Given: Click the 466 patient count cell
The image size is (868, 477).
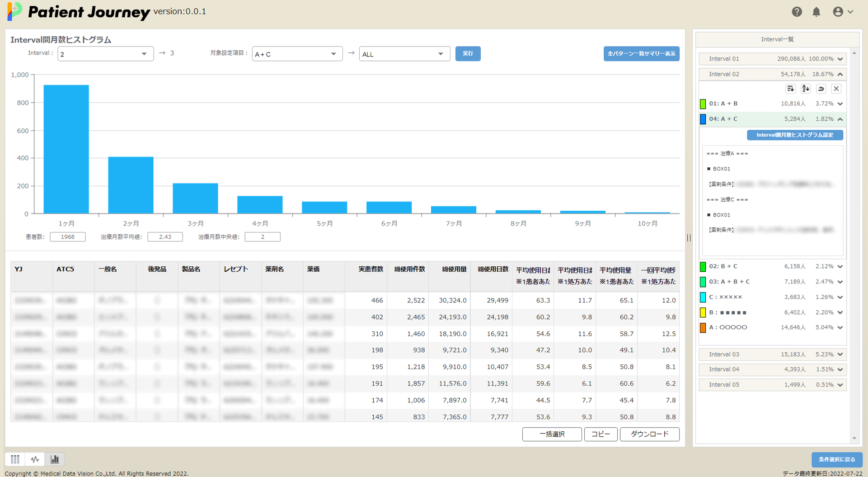Looking at the screenshot, I should pos(366,300).
